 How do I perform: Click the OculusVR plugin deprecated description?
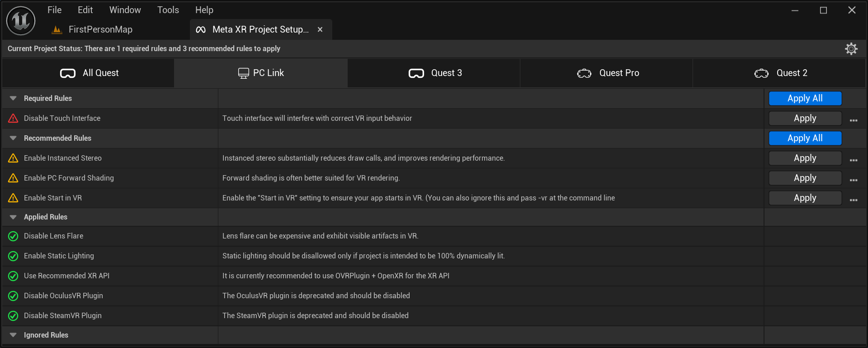point(316,296)
